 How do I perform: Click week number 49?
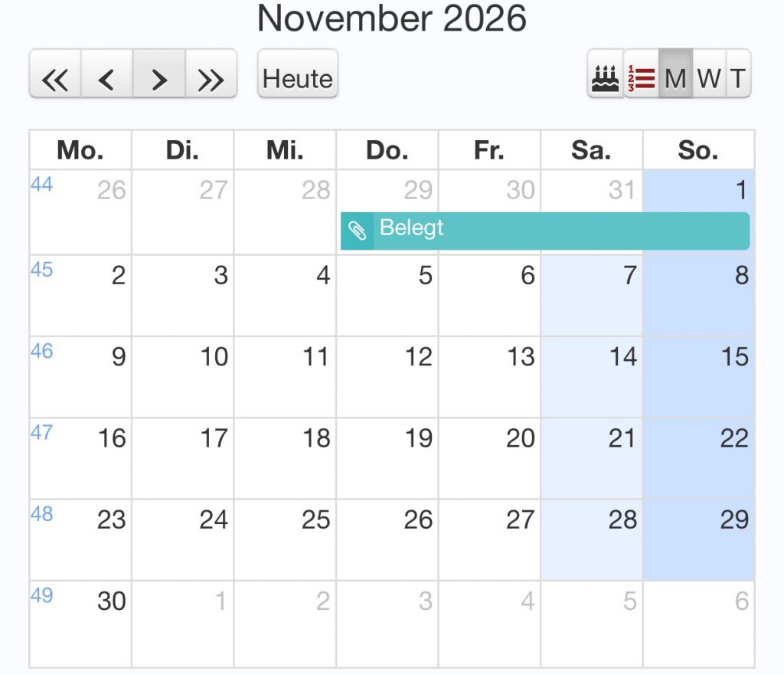(x=41, y=595)
